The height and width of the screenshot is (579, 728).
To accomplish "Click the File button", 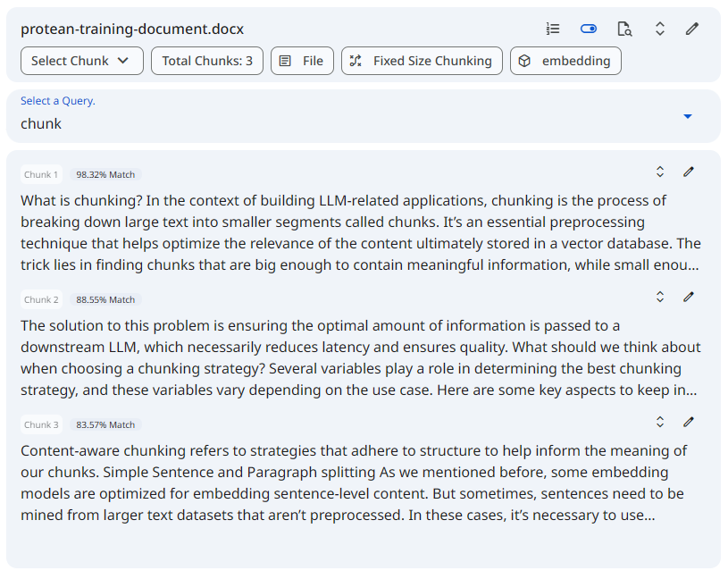I will click(302, 61).
